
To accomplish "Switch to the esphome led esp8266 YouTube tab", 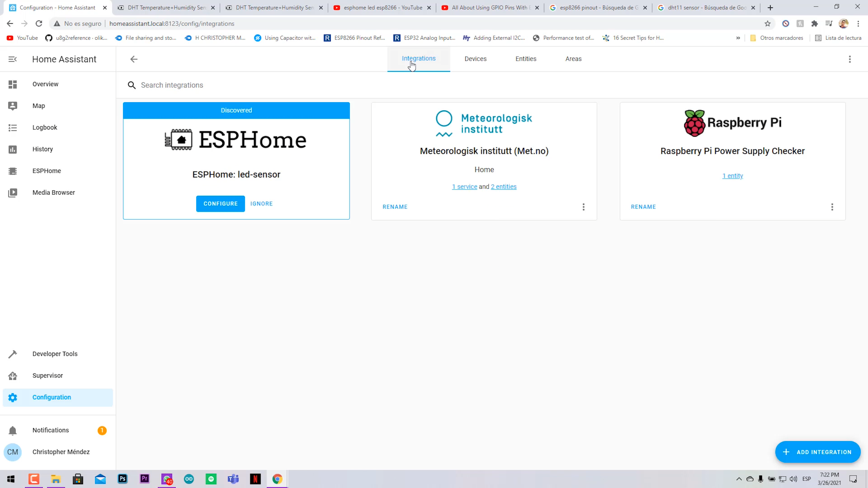I will pos(382,8).
